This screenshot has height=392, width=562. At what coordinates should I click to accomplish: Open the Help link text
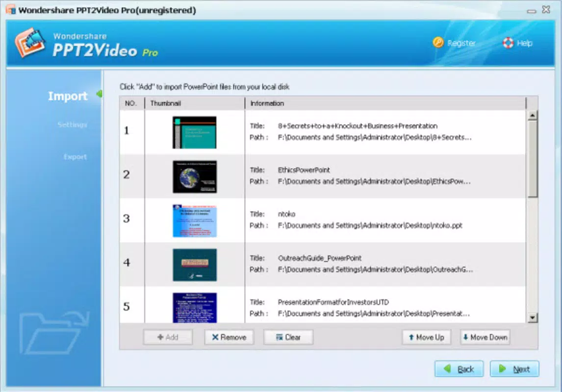[525, 43]
